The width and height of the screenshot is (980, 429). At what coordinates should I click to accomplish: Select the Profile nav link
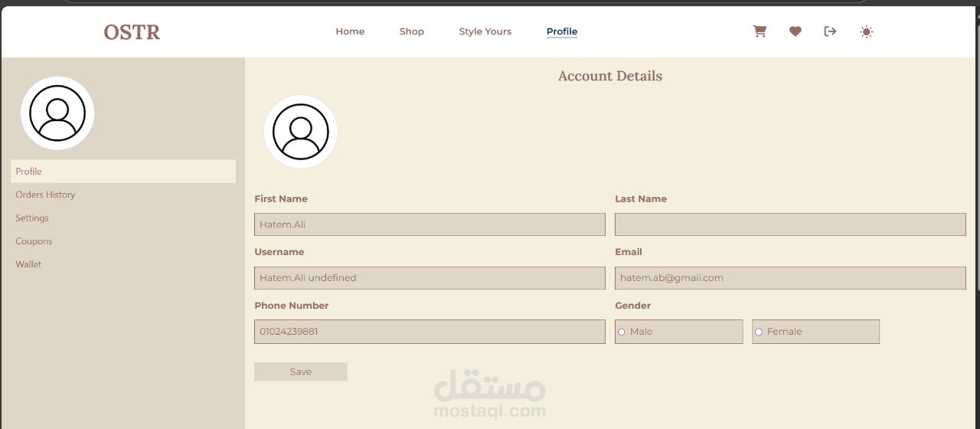[562, 31]
